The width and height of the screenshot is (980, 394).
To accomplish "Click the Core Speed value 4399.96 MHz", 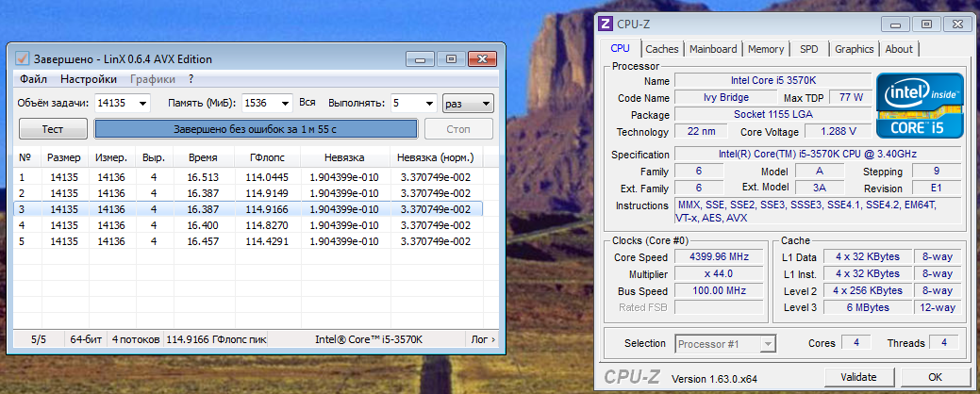I will point(719,256).
